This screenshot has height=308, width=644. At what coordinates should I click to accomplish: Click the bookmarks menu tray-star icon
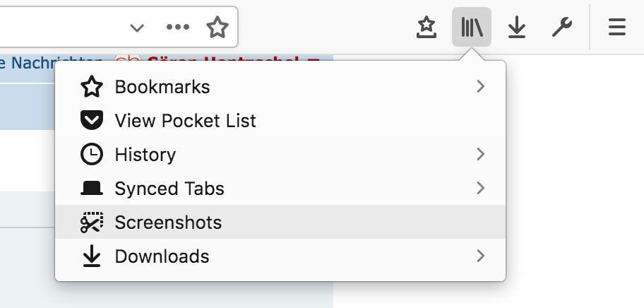point(427,28)
